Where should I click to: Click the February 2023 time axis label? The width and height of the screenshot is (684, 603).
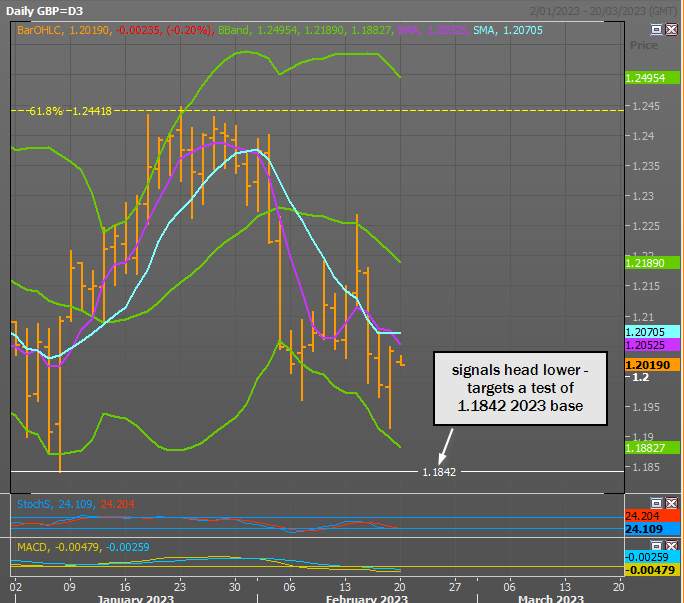[367, 598]
